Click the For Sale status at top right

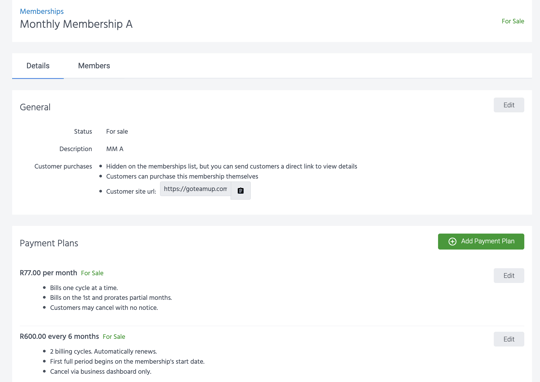pyautogui.click(x=512, y=21)
